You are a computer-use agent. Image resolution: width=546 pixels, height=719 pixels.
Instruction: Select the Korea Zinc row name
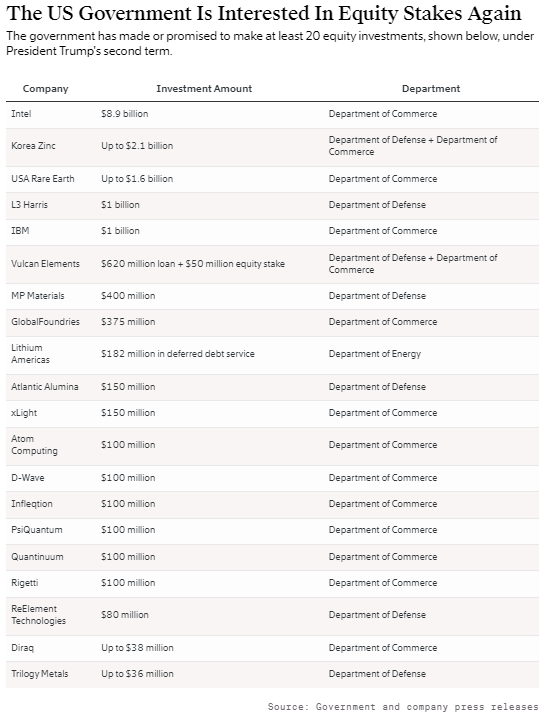(x=33, y=146)
